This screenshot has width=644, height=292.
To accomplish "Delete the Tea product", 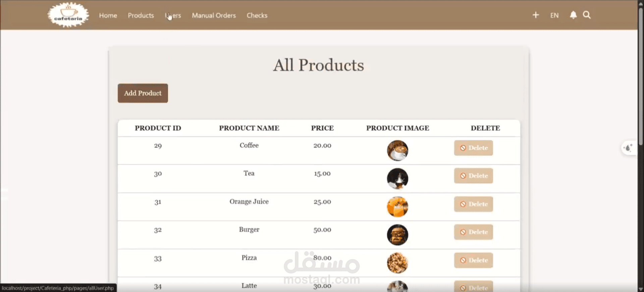I will tap(474, 176).
